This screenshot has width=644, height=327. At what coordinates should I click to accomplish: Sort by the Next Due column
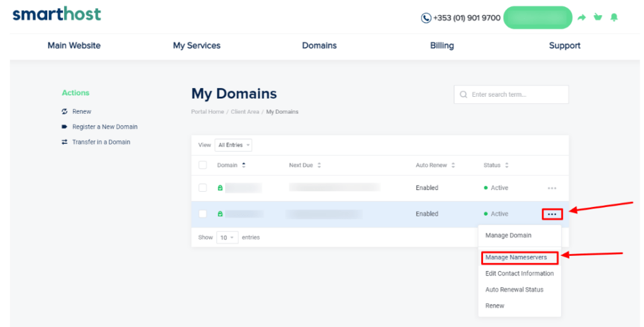(x=304, y=165)
